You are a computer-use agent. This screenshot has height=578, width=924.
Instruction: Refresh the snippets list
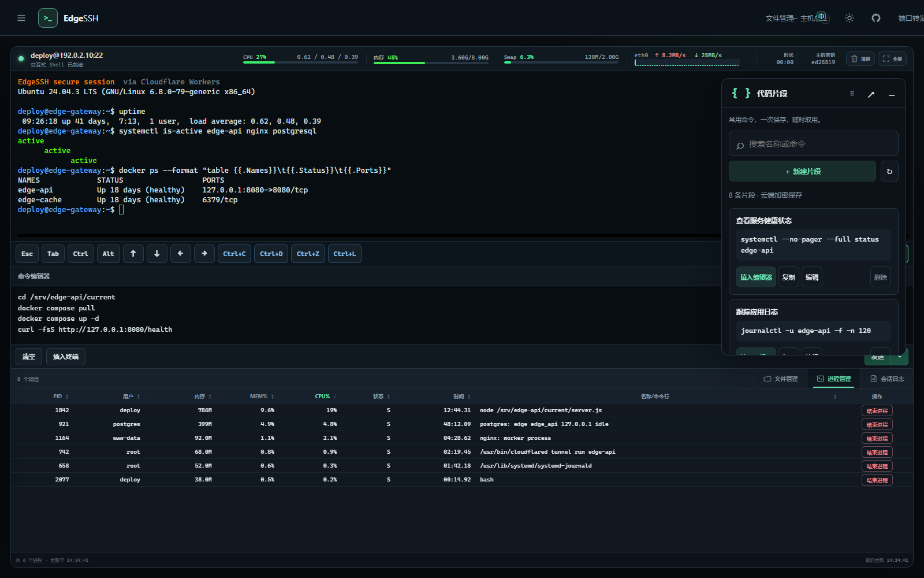pyautogui.click(x=889, y=171)
